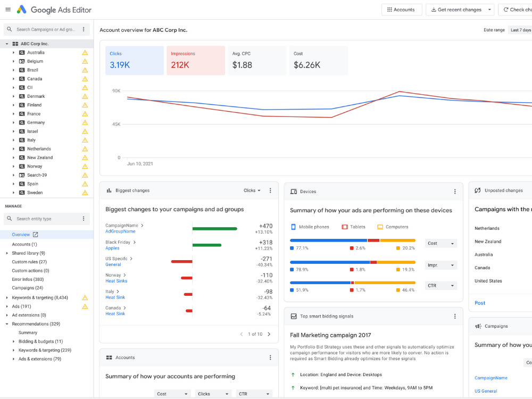Select Error Infos (380)

[28, 279]
